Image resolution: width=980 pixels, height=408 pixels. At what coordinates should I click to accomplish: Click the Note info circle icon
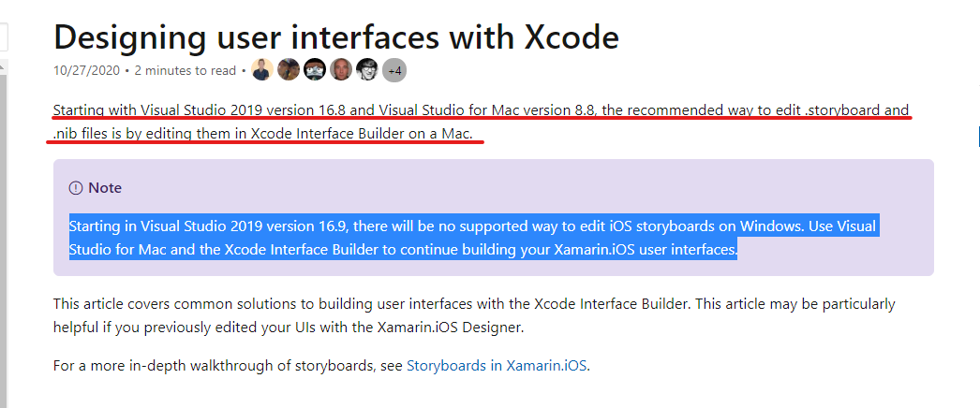click(76, 188)
